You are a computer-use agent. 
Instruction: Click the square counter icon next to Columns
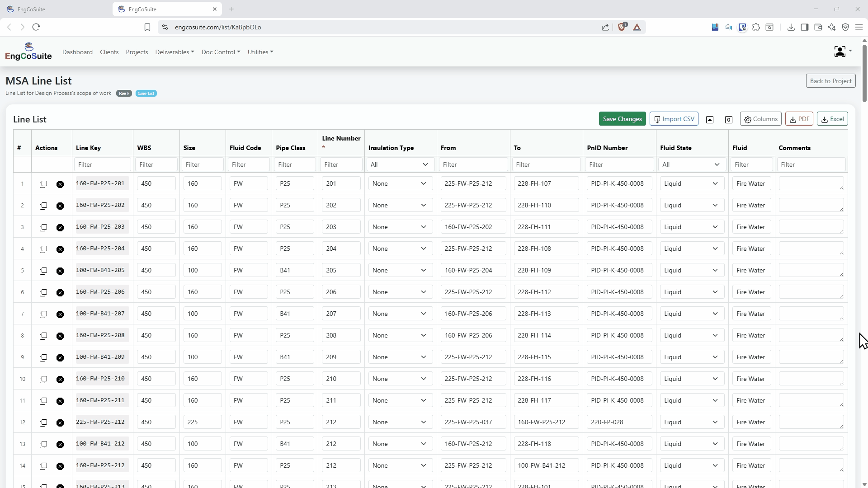tap(729, 120)
